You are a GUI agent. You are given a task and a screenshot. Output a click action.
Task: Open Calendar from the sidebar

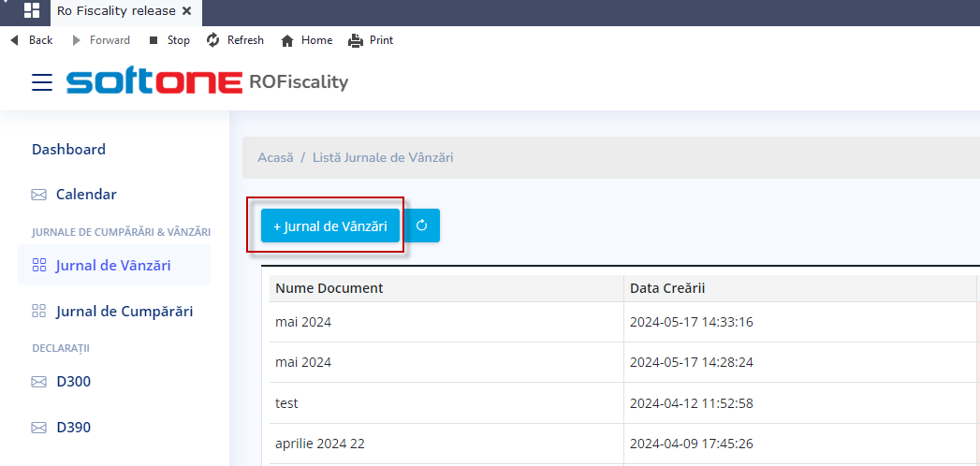coord(86,195)
